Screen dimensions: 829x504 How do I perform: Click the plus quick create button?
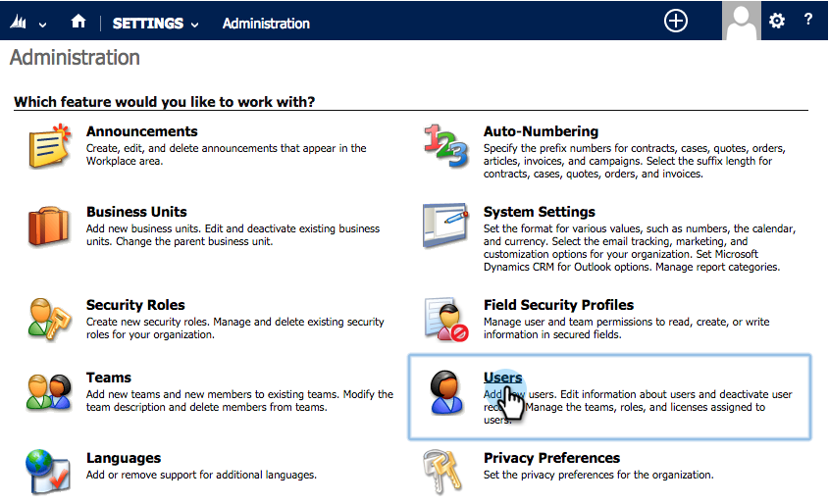pos(676,22)
